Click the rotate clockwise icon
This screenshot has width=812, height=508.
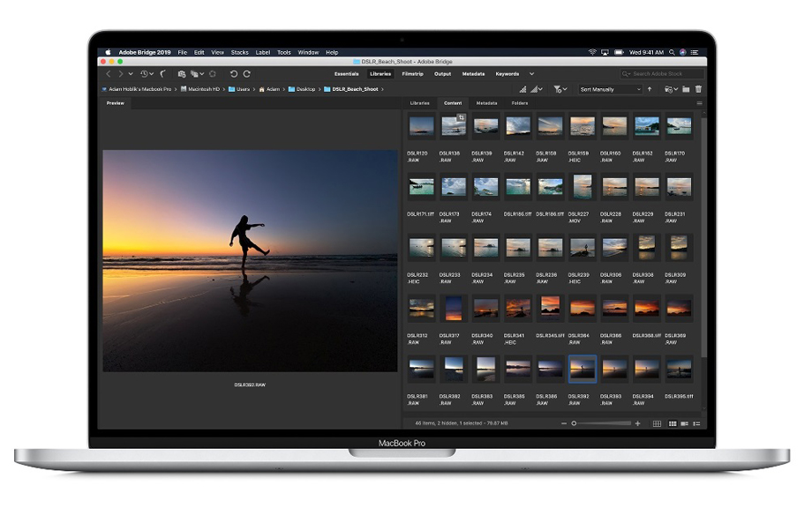[247, 74]
